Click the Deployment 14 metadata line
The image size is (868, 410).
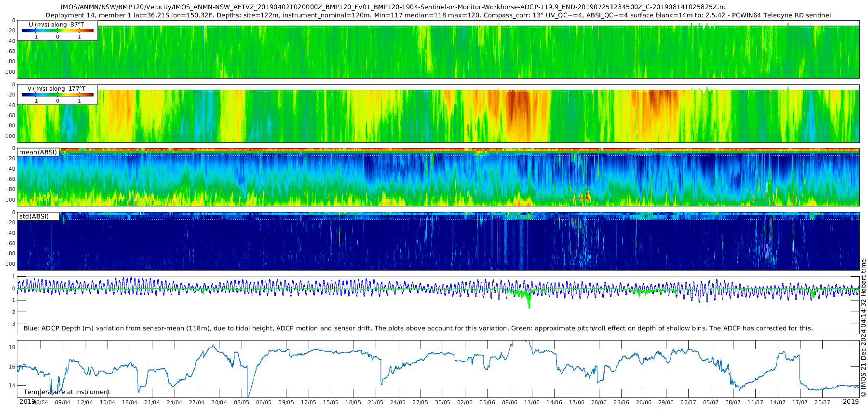pyautogui.click(x=438, y=15)
